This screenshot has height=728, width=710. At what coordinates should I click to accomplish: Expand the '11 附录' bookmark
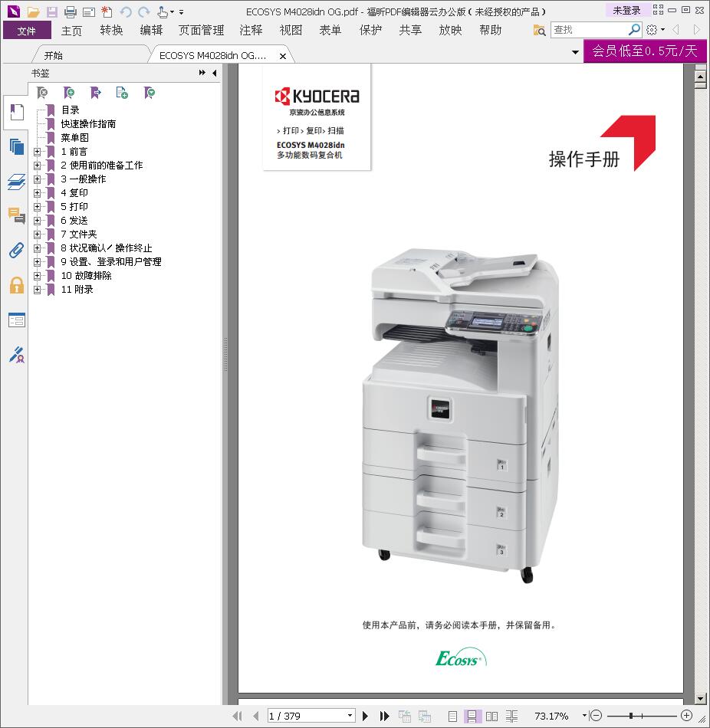(x=37, y=289)
